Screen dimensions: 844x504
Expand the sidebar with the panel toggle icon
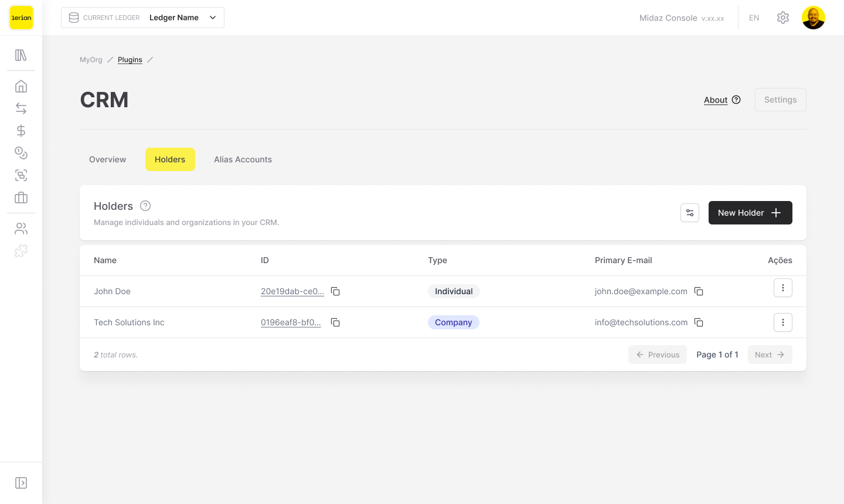pyautogui.click(x=21, y=483)
